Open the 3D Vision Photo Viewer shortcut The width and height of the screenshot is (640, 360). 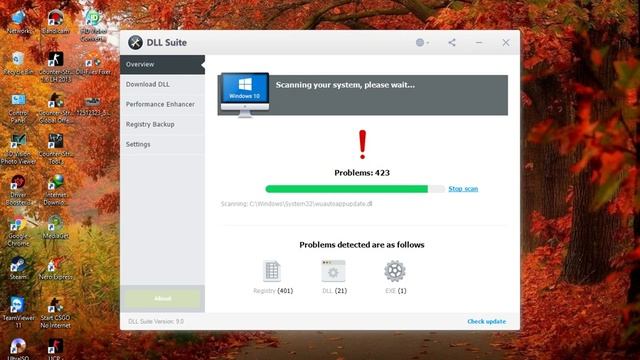coord(18,149)
